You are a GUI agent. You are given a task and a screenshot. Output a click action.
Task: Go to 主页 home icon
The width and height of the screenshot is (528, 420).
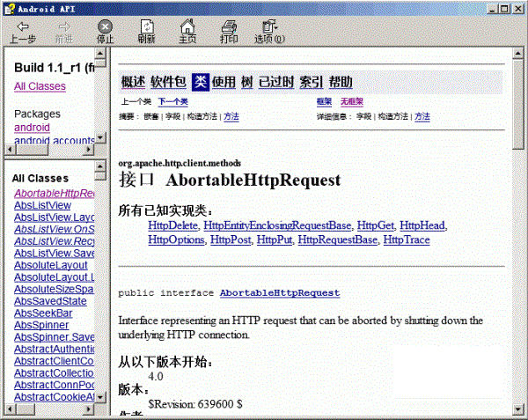tap(187, 26)
